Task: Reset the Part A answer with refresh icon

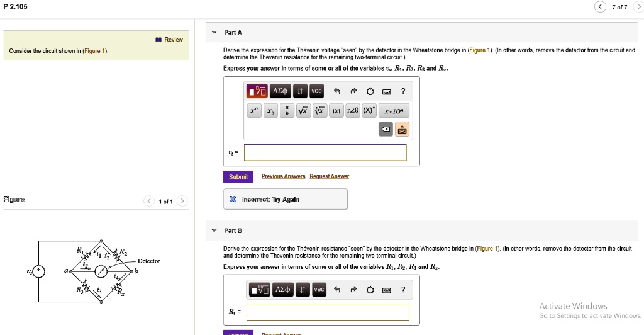Action: (x=370, y=91)
